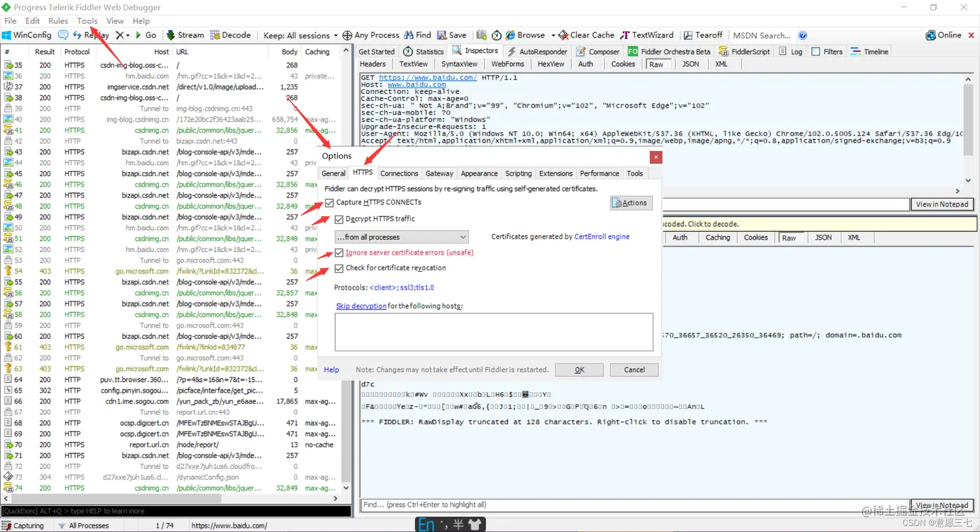Open the Rules menu
The width and height of the screenshot is (980, 532).
[x=58, y=21]
